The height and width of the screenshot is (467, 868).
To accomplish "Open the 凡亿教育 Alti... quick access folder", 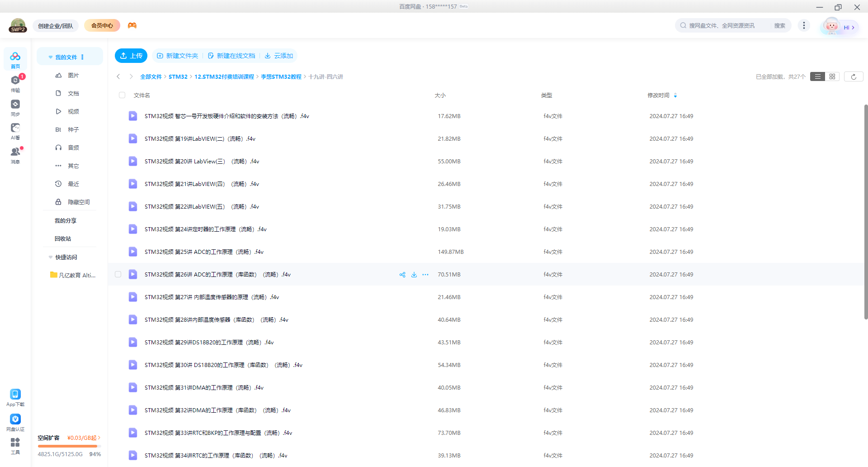I will pos(73,275).
